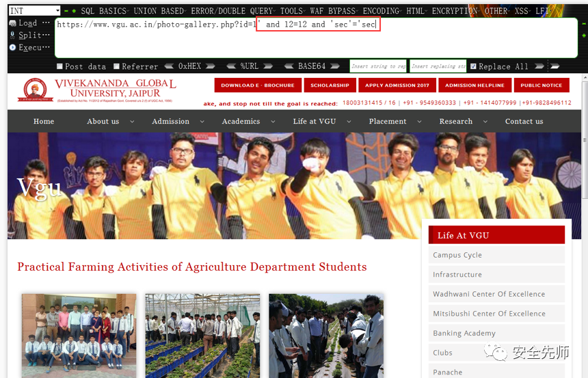Image resolution: width=588 pixels, height=378 pixels.
Task: Click the Vivekananda Global University logo
Action: coord(97,90)
